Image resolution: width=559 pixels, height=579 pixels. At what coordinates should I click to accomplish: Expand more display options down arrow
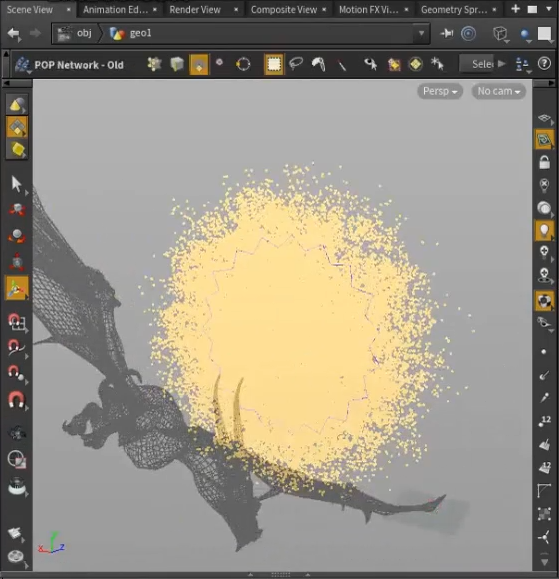[x=544, y=561]
